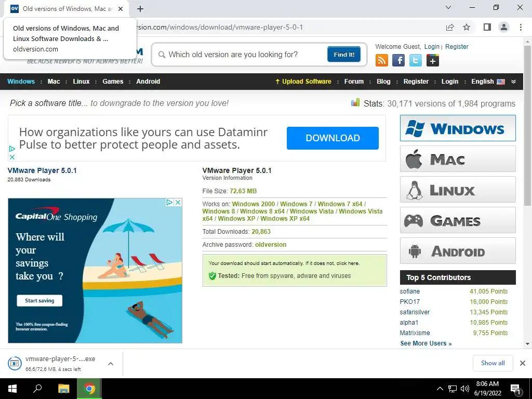Open the Games platform sidebar button
The height and width of the screenshot is (399, 532).
[458, 220]
